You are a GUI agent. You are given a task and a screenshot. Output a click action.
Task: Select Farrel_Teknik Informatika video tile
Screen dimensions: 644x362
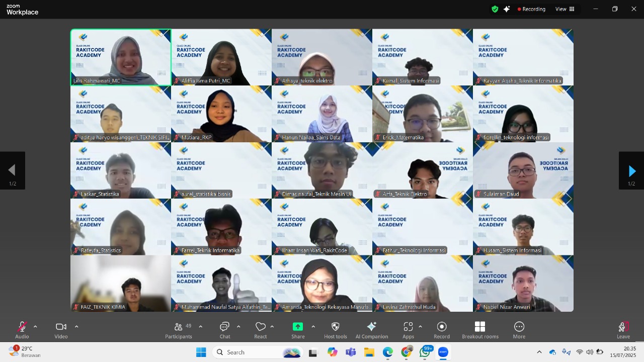tap(221, 227)
